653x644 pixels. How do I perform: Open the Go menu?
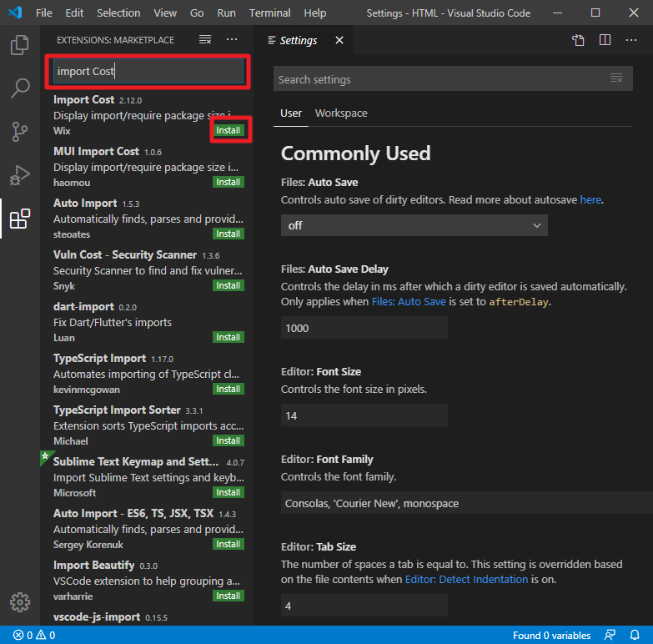tap(197, 13)
